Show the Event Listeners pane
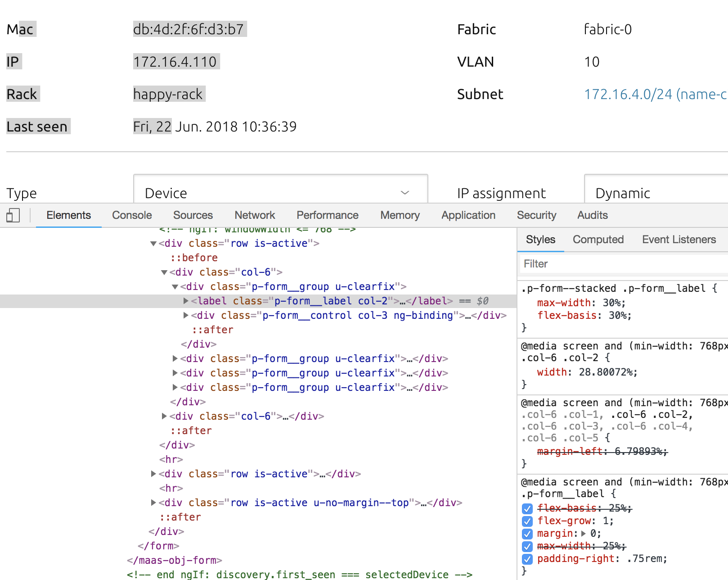The image size is (728, 580). (x=679, y=240)
